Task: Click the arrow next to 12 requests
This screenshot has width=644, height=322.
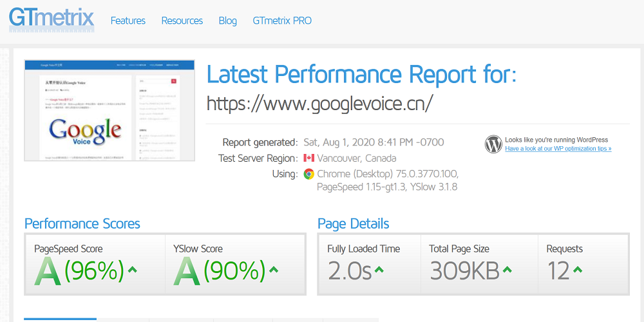Action: [x=577, y=270]
